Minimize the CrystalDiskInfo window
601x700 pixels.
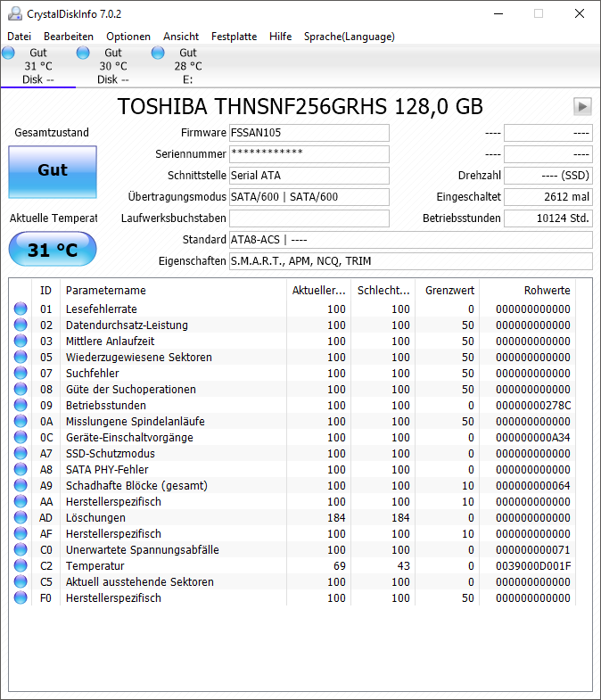tap(498, 14)
